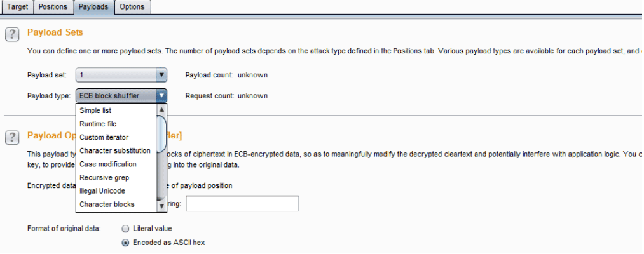644x254 pixels.
Task: Click the string input text field
Action: (x=242, y=204)
